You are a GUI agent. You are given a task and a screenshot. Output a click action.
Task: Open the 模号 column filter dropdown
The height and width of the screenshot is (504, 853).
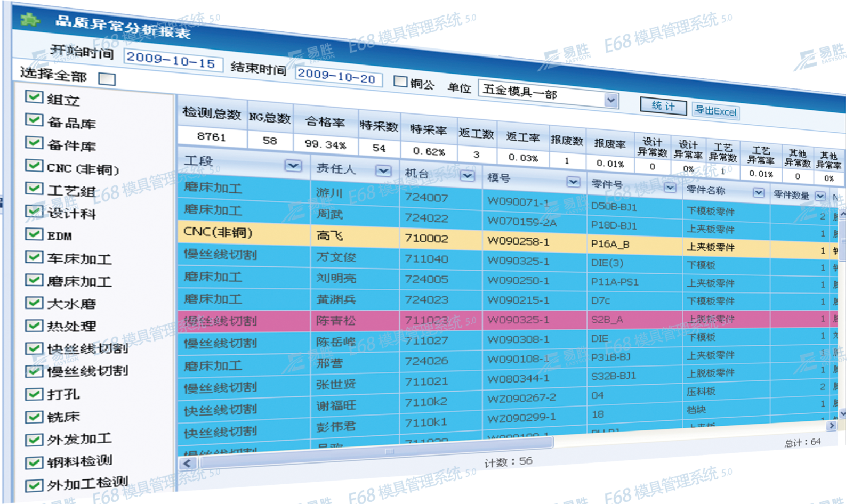click(x=573, y=182)
